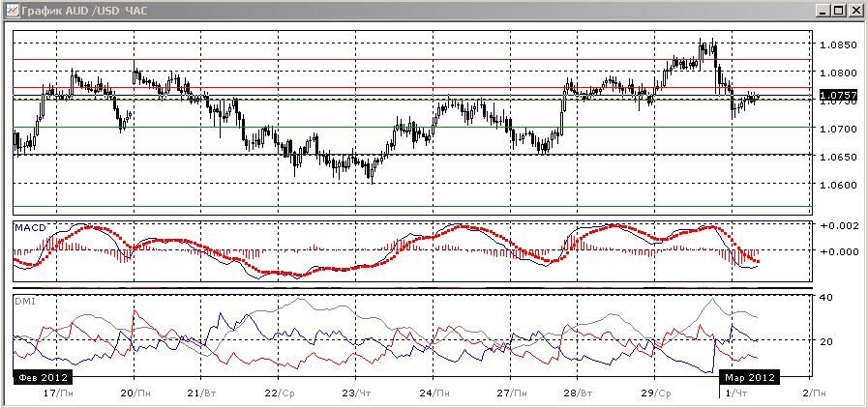
Task: Click the 20/Пн date label
Action: pyautogui.click(x=135, y=393)
